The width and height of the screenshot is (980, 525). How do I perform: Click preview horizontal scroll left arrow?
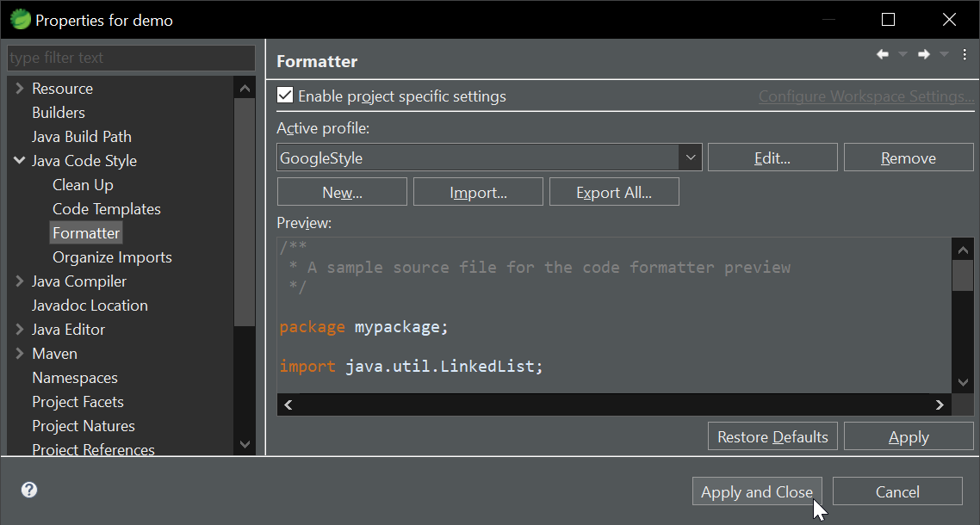[288, 405]
